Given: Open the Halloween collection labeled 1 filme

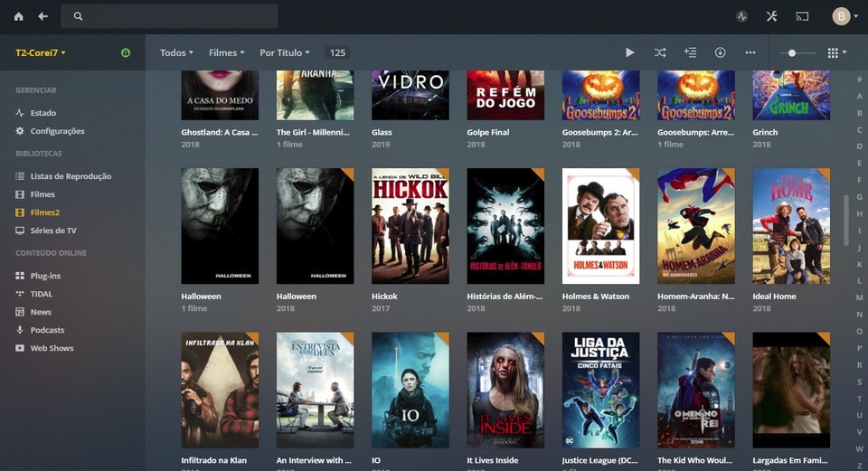Looking at the screenshot, I should point(220,226).
